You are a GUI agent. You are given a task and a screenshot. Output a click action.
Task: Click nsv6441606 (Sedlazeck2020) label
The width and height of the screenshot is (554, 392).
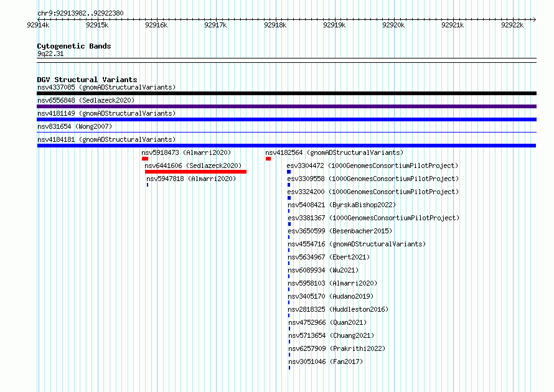(x=193, y=166)
